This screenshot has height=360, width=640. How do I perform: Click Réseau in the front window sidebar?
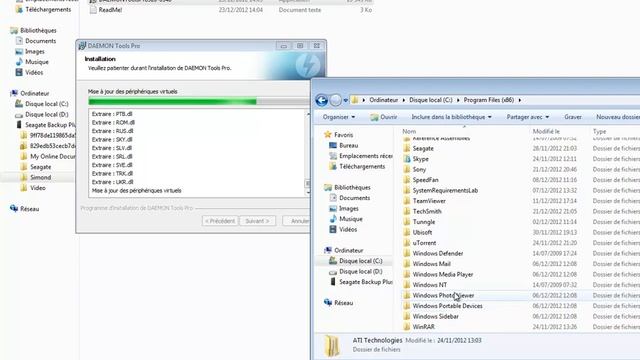pyautogui.click(x=343, y=303)
